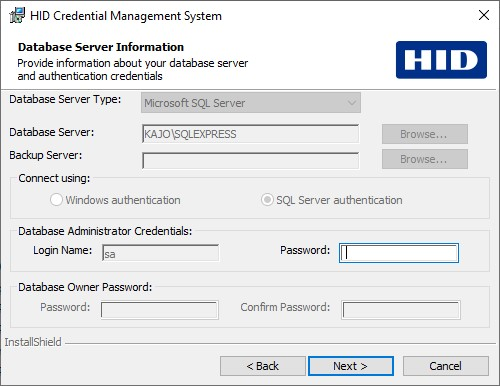The image size is (500, 386).
Task: Click the Database Server Information heading
Action: point(101,47)
